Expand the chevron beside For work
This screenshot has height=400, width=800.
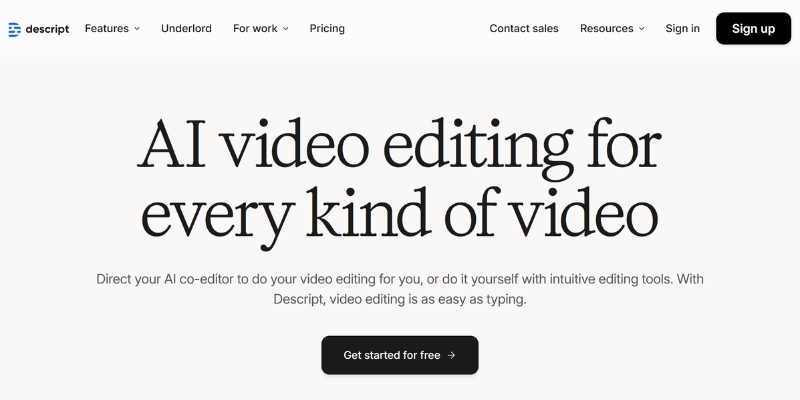pos(285,29)
